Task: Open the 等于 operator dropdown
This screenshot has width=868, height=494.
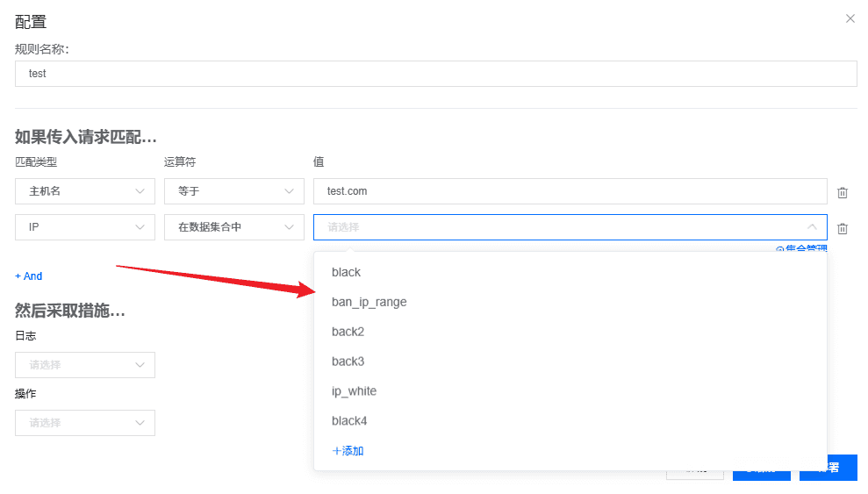Action: 233,191
